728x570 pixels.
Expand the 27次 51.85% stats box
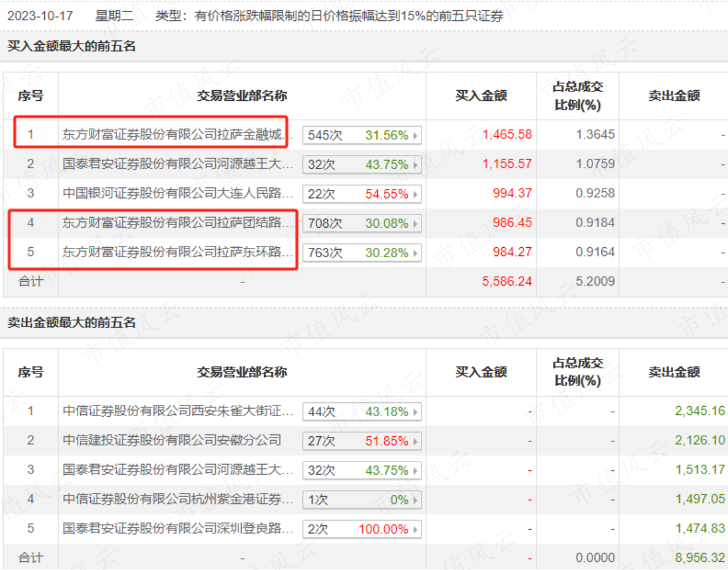(x=362, y=441)
